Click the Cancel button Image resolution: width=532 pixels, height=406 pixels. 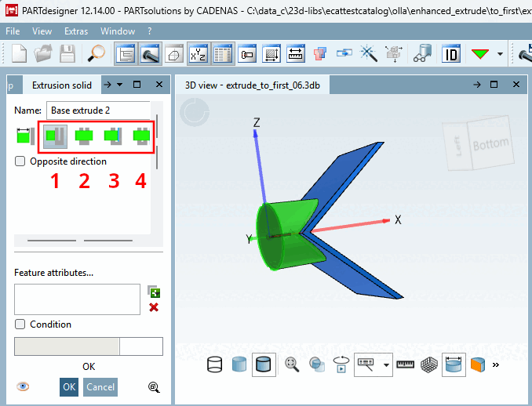tap(100, 387)
